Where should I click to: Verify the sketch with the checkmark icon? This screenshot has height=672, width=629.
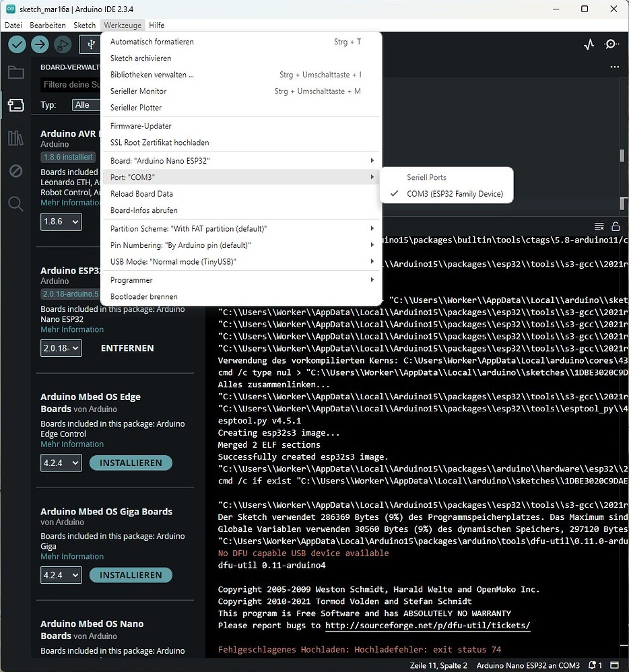point(17,44)
